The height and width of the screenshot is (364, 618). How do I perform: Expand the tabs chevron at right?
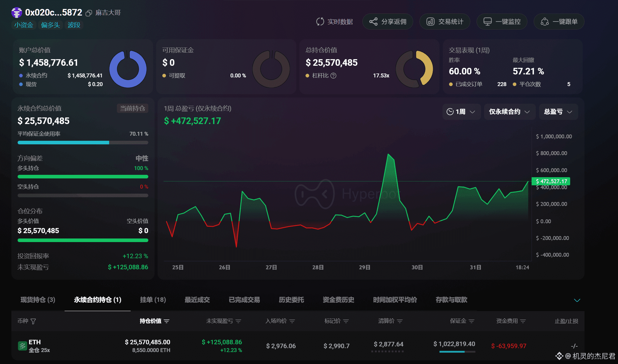(x=577, y=300)
